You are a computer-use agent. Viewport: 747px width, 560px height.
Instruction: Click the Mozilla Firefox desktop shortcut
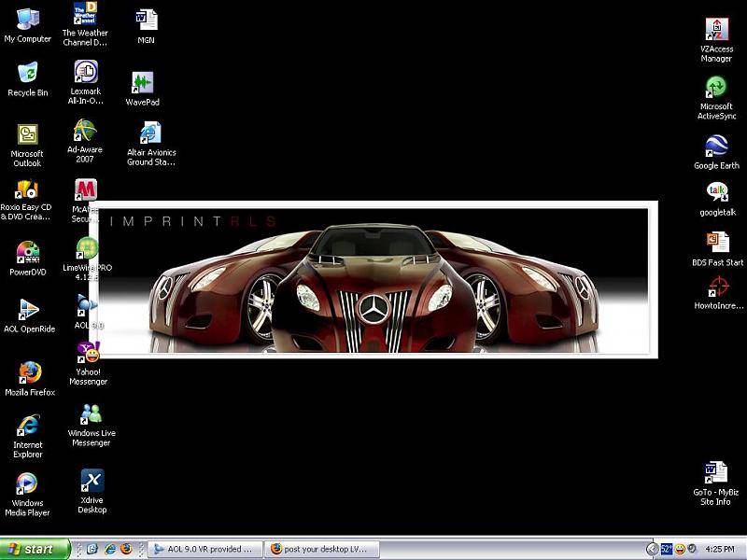click(x=30, y=378)
